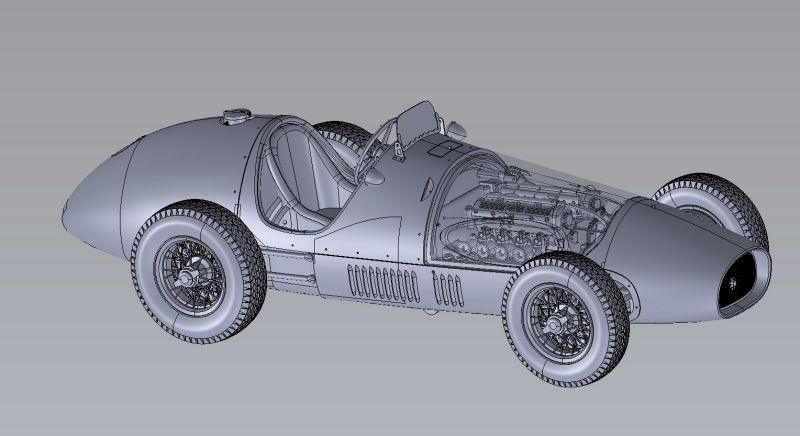Select the front nearest wheel's spoke hub
Viewport: 800px width, 436px height.
pos(558,323)
